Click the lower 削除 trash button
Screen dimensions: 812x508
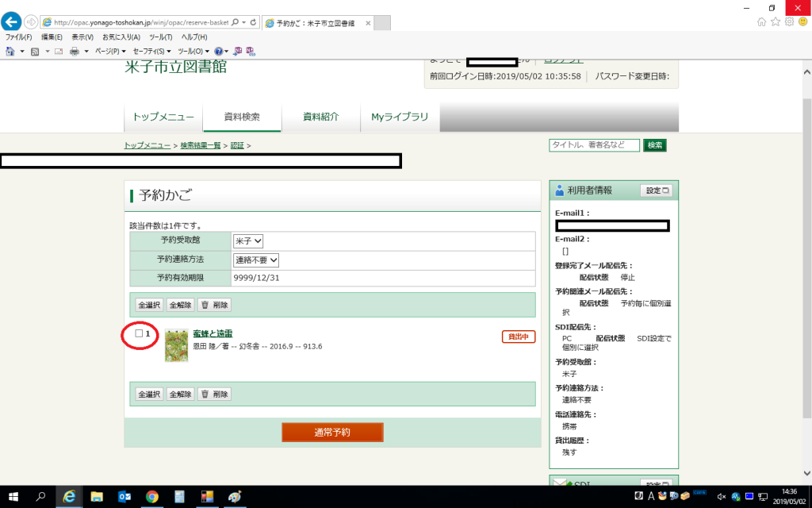(214, 394)
